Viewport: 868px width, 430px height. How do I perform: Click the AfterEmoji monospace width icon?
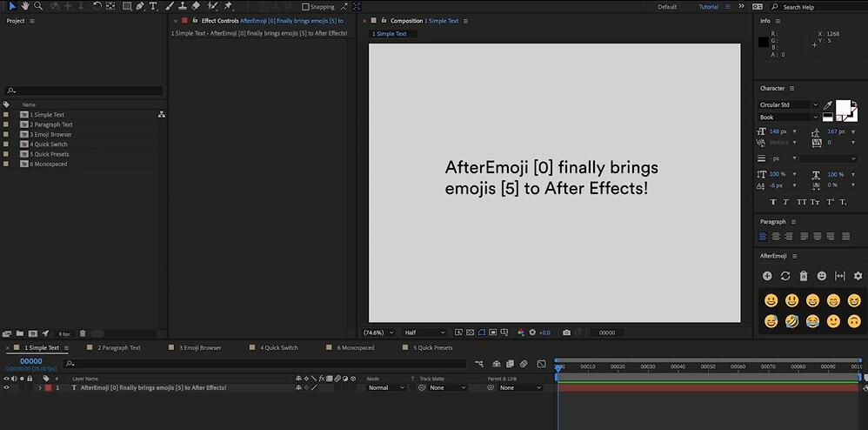(840, 275)
